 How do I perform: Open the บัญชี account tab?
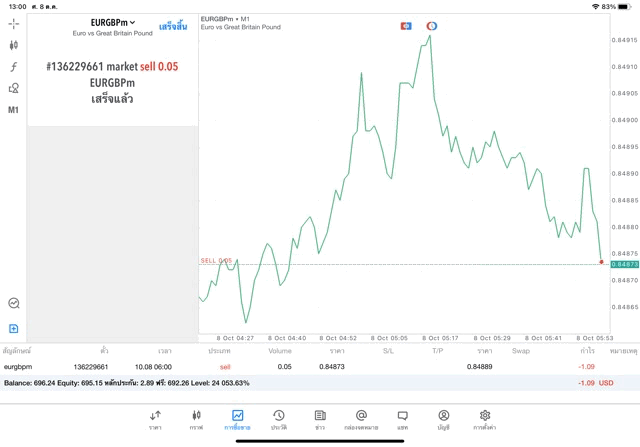click(443, 419)
